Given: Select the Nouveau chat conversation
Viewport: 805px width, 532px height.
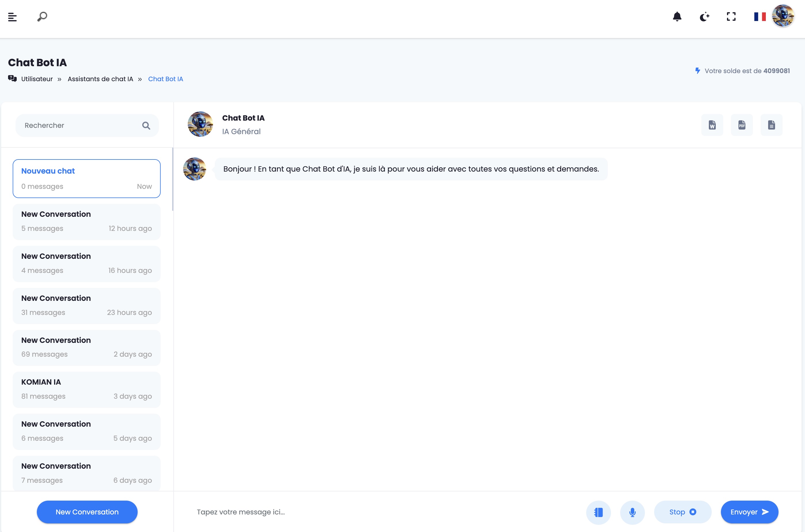Looking at the screenshot, I should tap(86, 178).
